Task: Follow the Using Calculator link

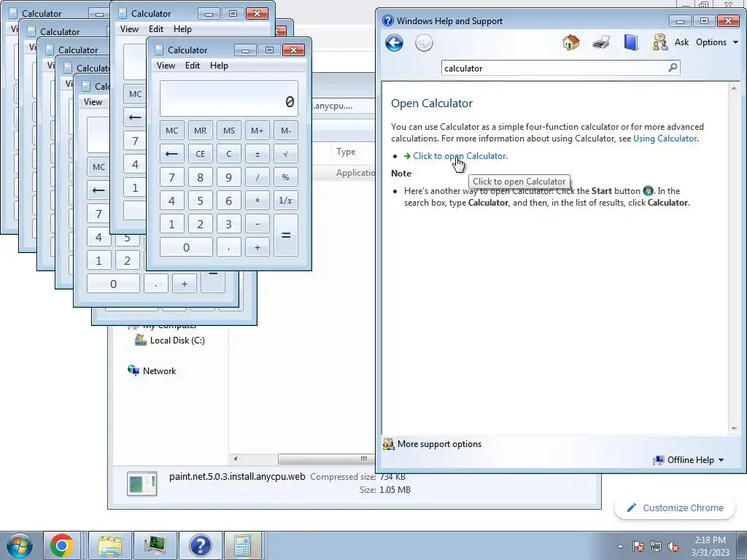Action: pyautogui.click(x=665, y=139)
